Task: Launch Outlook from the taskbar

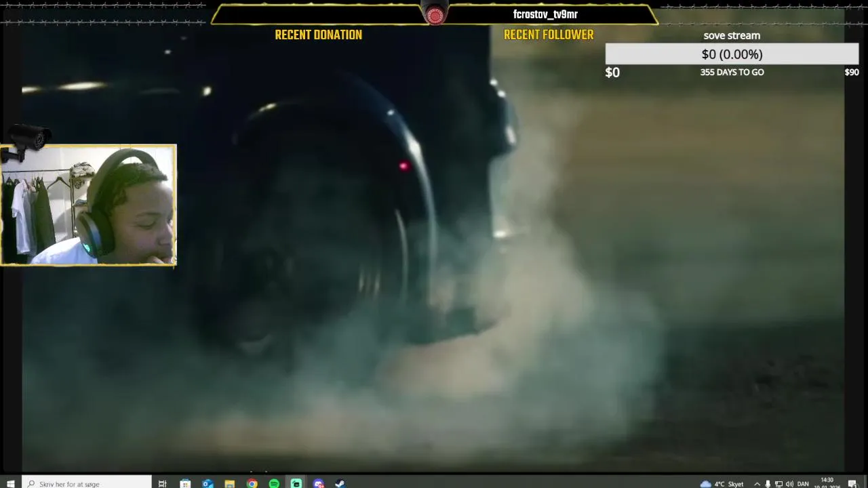Action: [x=208, y=483]
